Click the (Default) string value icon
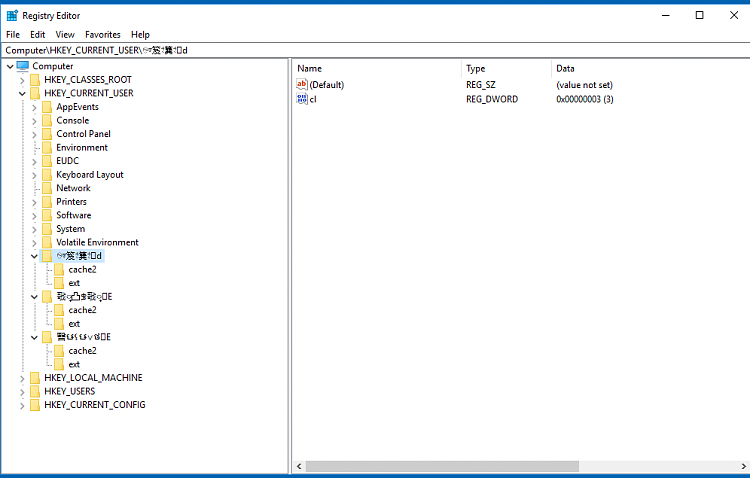 [302, 85]
